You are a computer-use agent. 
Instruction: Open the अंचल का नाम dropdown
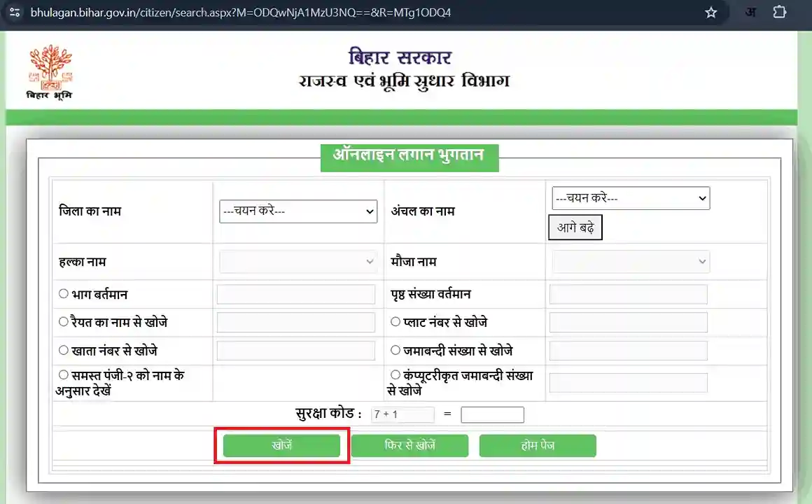pyautogui.click(x=631, y=198)
